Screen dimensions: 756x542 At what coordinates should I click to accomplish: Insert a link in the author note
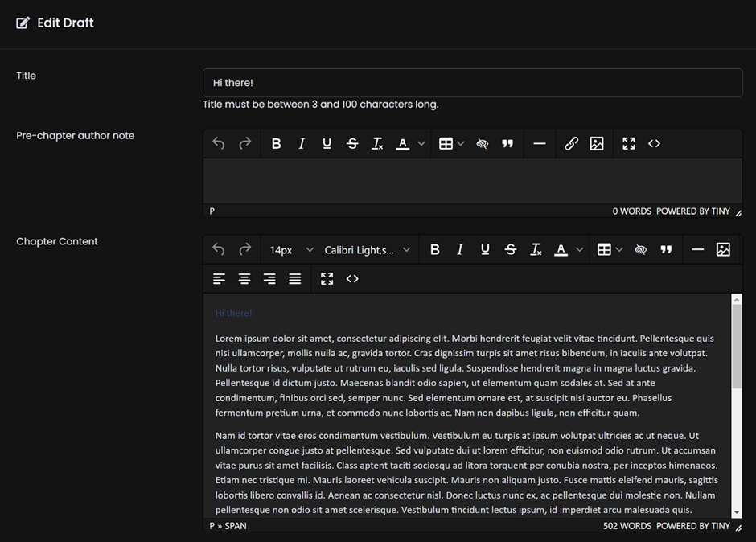571,144
